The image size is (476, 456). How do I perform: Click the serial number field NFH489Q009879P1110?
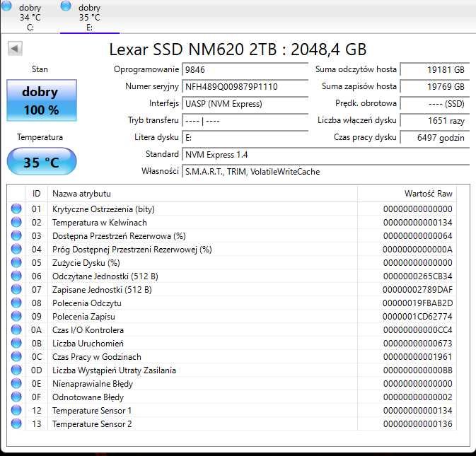click(245, 86)
